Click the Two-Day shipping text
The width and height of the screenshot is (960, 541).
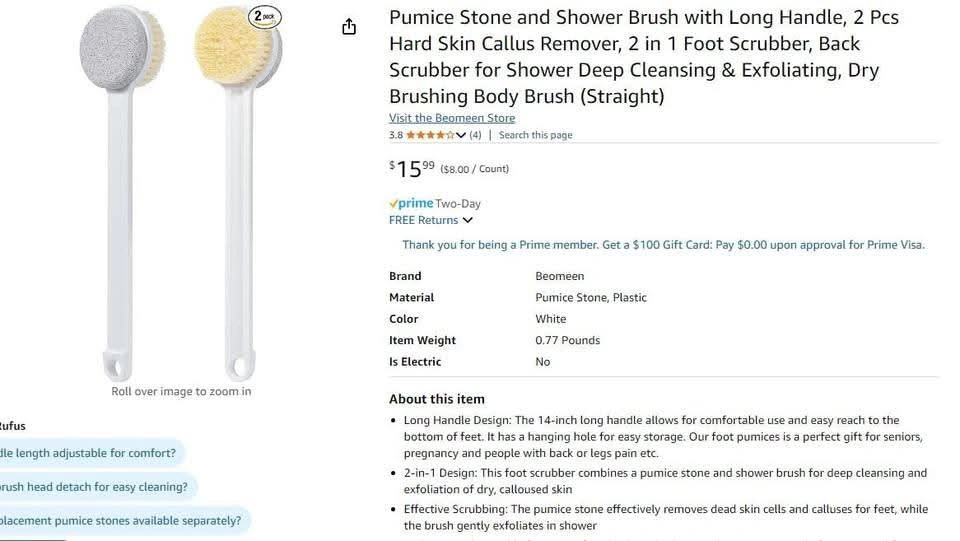tap(458, 203)
